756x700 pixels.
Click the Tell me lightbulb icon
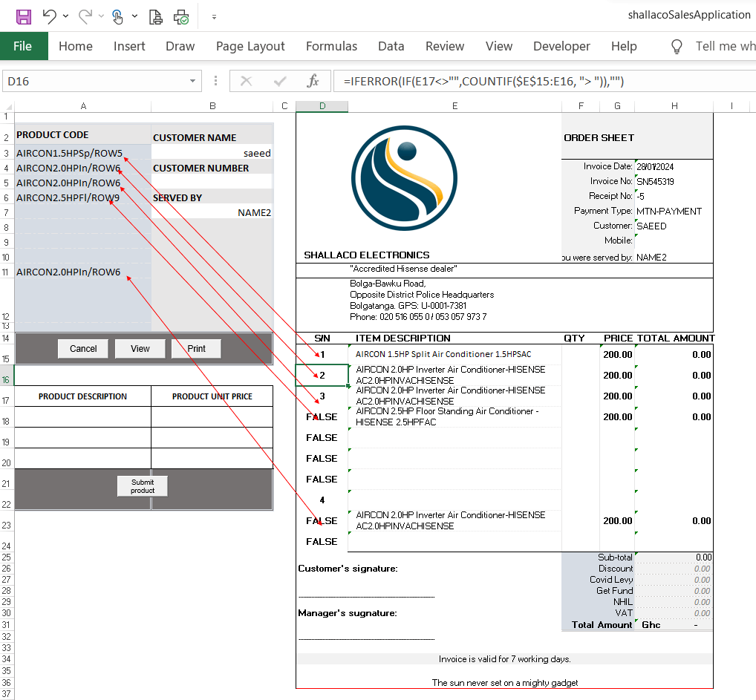click(x=677, y=47)
